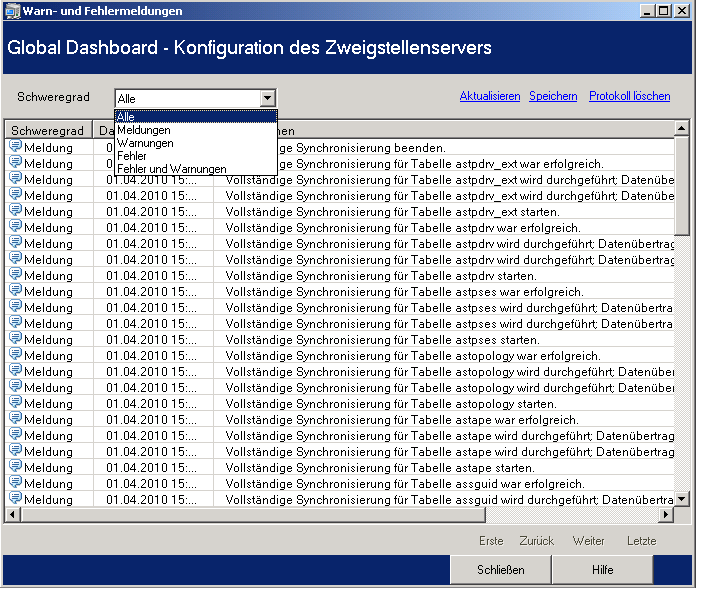Click the icon of the 'astopology war erfolgreich' row
This screenshot has width=701, height=590.
(x=15, y=354)
